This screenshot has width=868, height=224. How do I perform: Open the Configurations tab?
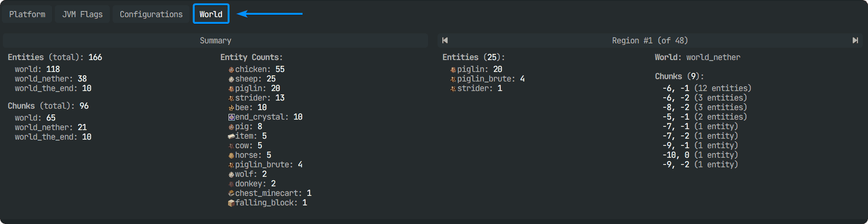(151, 14)
